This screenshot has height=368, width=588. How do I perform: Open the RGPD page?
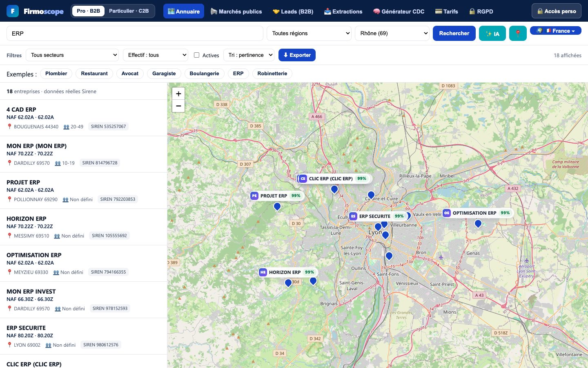click(x=481, y=11)
